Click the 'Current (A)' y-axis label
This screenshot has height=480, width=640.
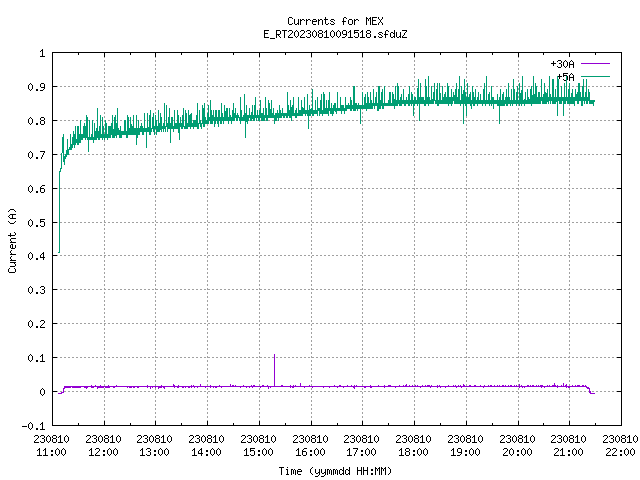(12, 240)
